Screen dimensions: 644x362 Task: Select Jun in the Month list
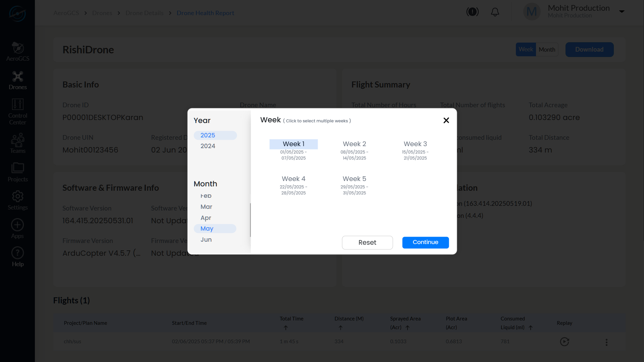pyautogui.click(x=206, y=240)
